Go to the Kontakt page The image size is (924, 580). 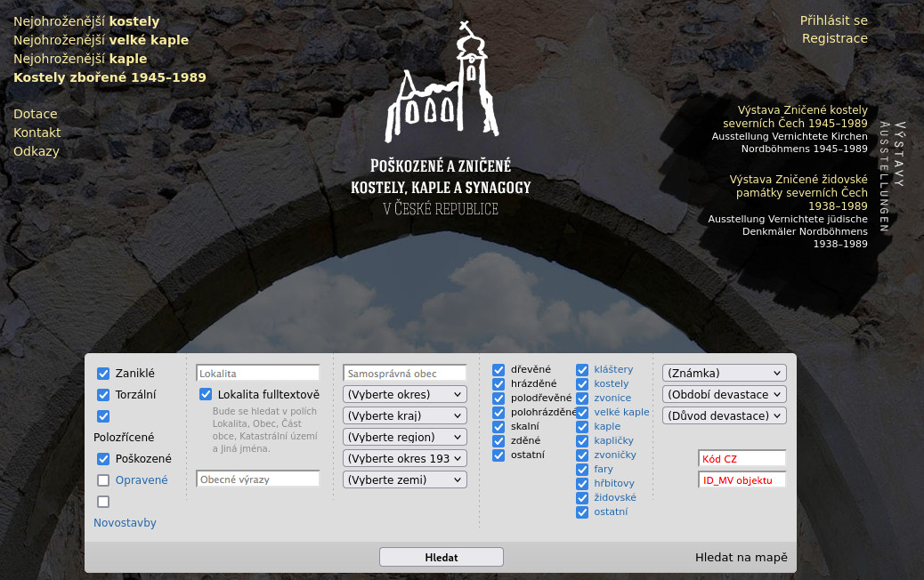coord(37,133)
